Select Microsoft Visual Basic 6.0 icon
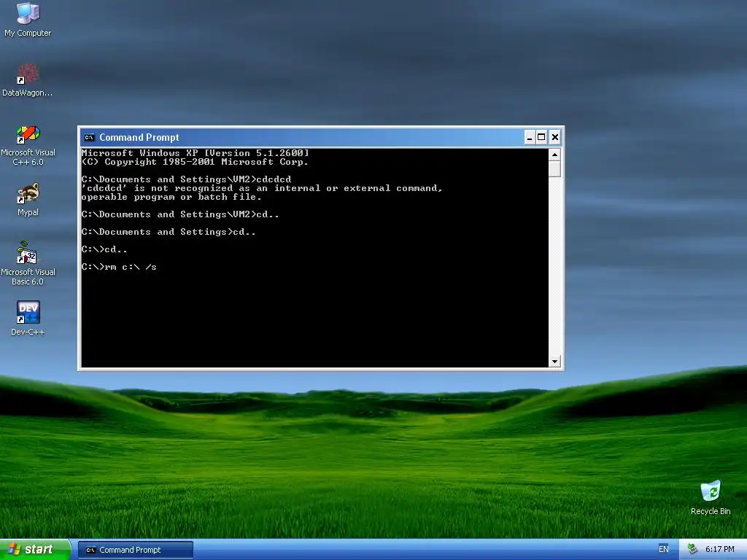 pyautogui.click(x=28, y=263)
